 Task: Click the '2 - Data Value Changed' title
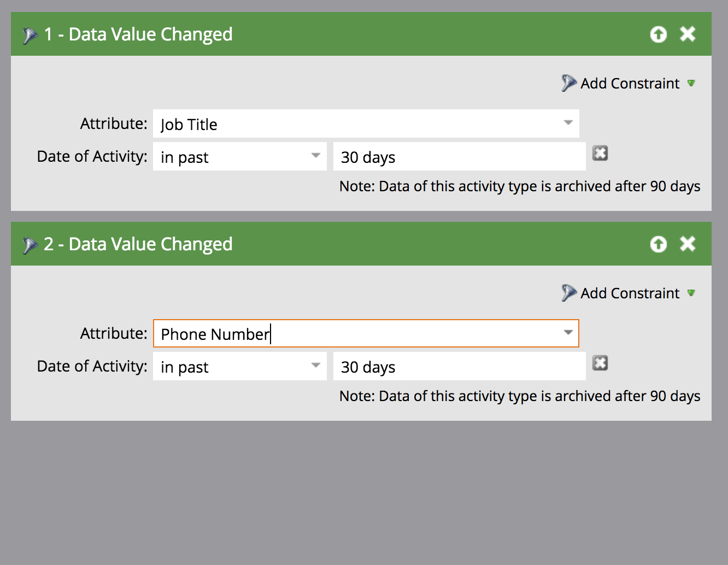[138, 244]
